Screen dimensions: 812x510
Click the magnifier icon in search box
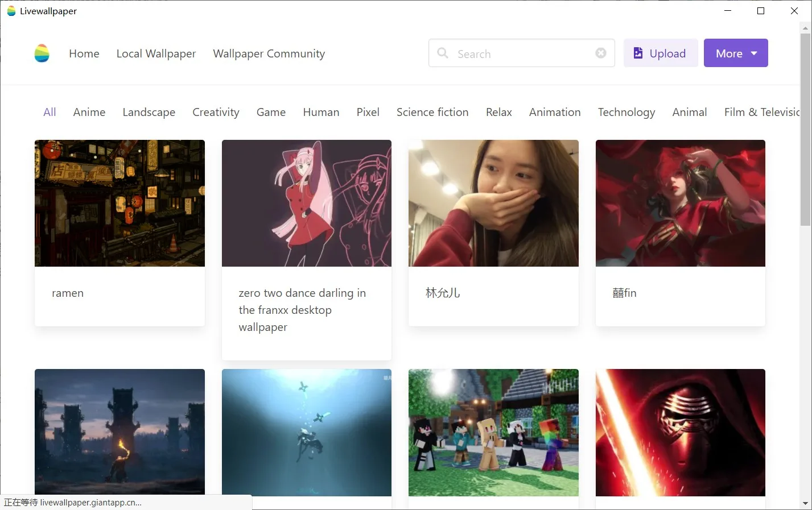[443, 53]
